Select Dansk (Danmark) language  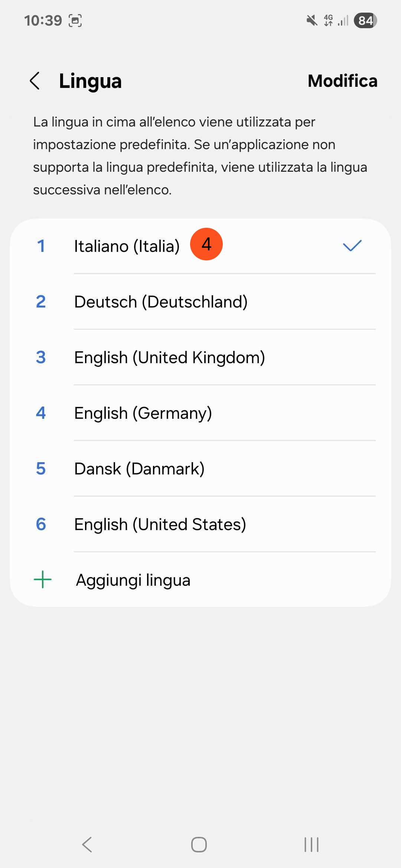pos(139,469)
